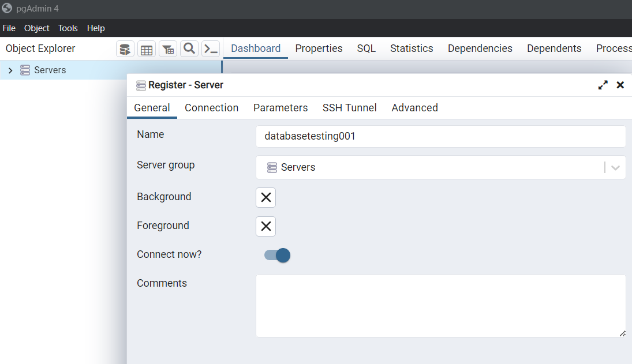Click the Connect now? label
632x364 pixels.
click(169, 254)
